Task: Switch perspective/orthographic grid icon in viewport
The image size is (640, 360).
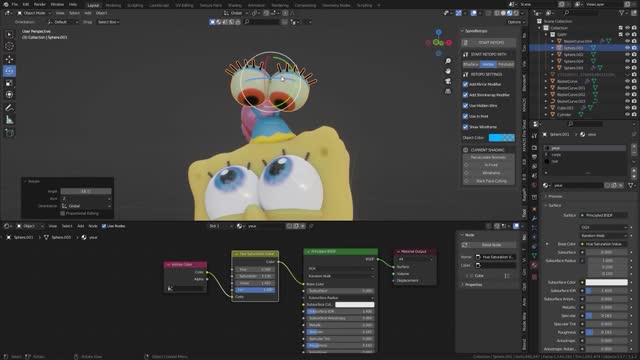Action: 448,91
